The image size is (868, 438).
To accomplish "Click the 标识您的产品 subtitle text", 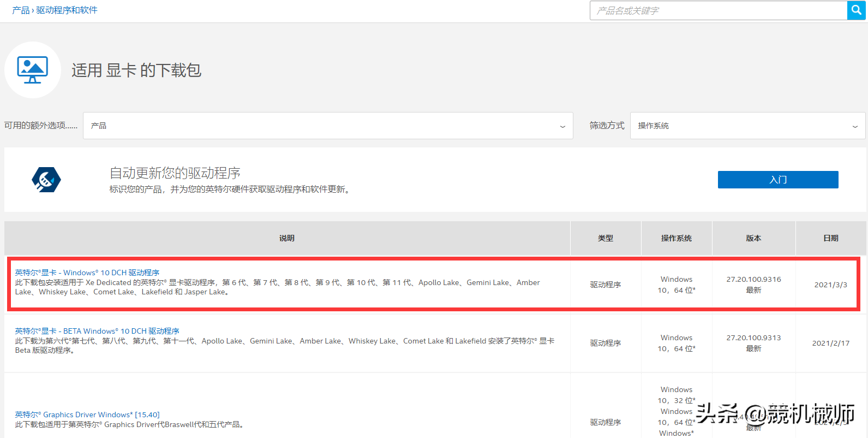I will pyautogui.click(x=231, y=189).
